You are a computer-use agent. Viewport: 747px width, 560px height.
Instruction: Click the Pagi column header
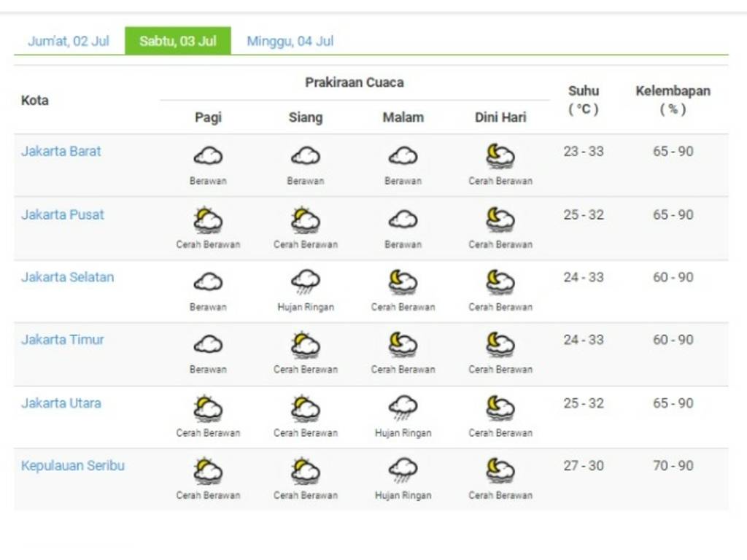point(208,117)
